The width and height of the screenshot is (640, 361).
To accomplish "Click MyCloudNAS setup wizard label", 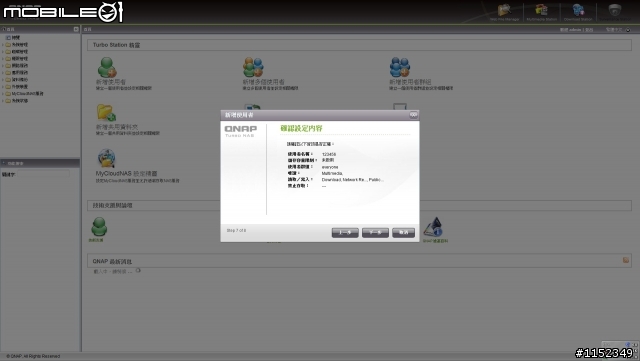I will [127, 174].
